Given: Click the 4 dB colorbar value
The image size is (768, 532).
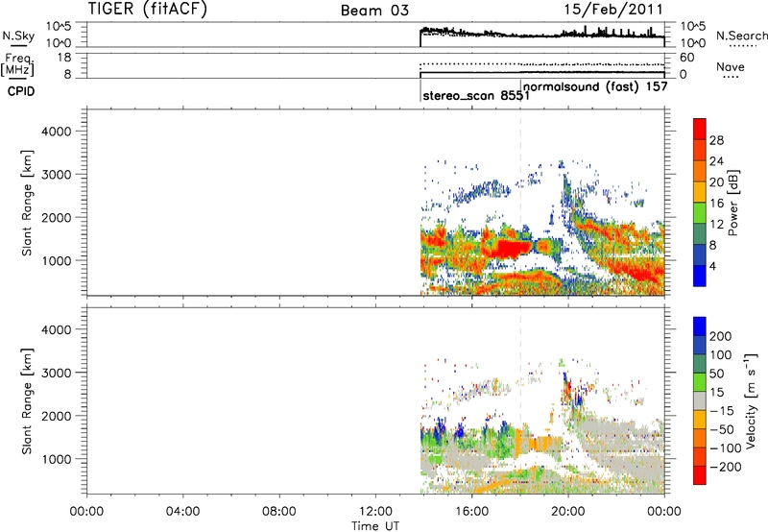Looking at the screenshot, I should click(712, 266).
